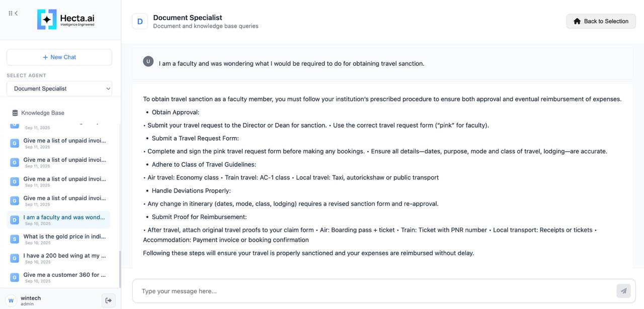Click the message input field
The width and height of the screenshot is (644, 309).
point(372,291)
